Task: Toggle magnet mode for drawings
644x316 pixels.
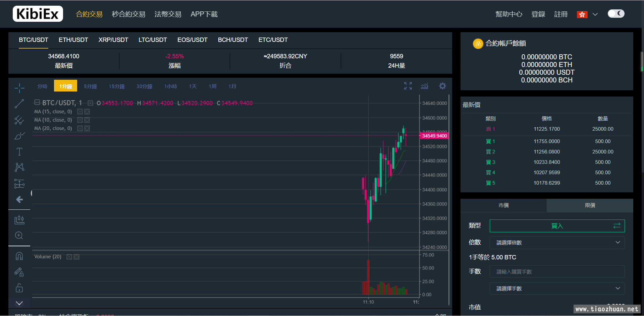Action: click(19, 256)
